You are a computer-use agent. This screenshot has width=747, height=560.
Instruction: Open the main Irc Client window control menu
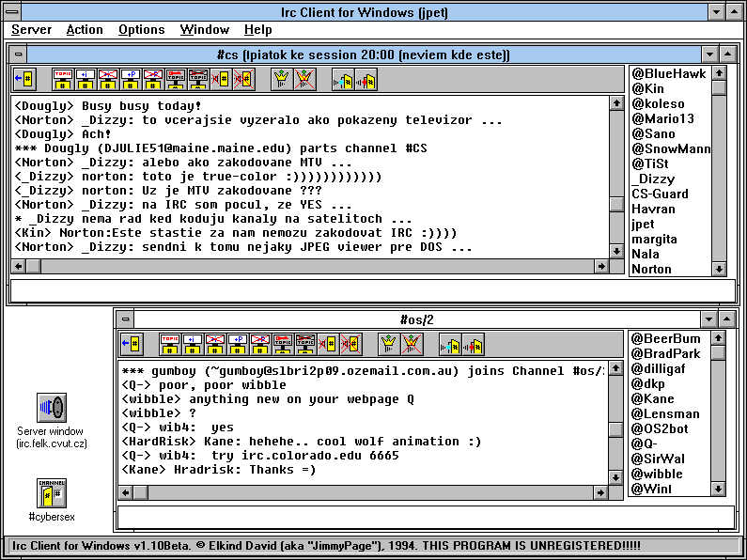(10, 10)
